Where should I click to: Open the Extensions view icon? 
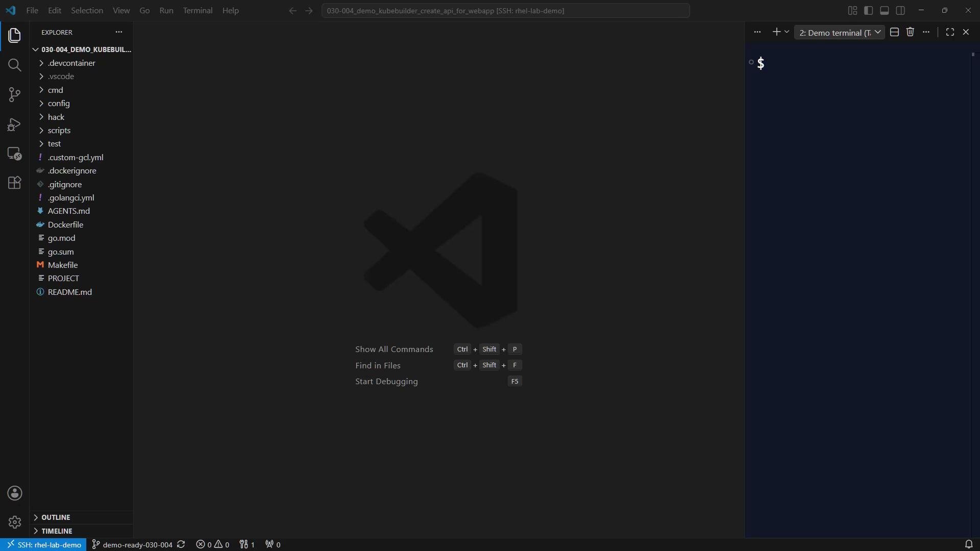click(x=14, y=183)
